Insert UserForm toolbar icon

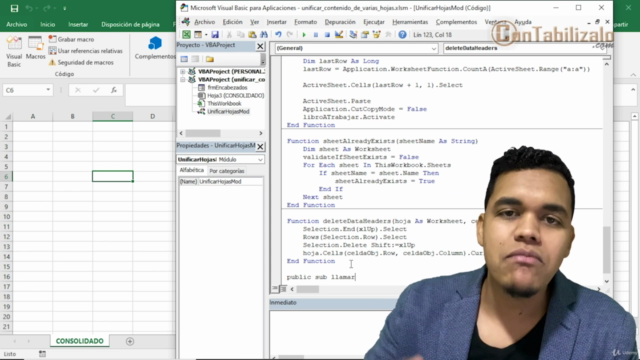[198, 35]
